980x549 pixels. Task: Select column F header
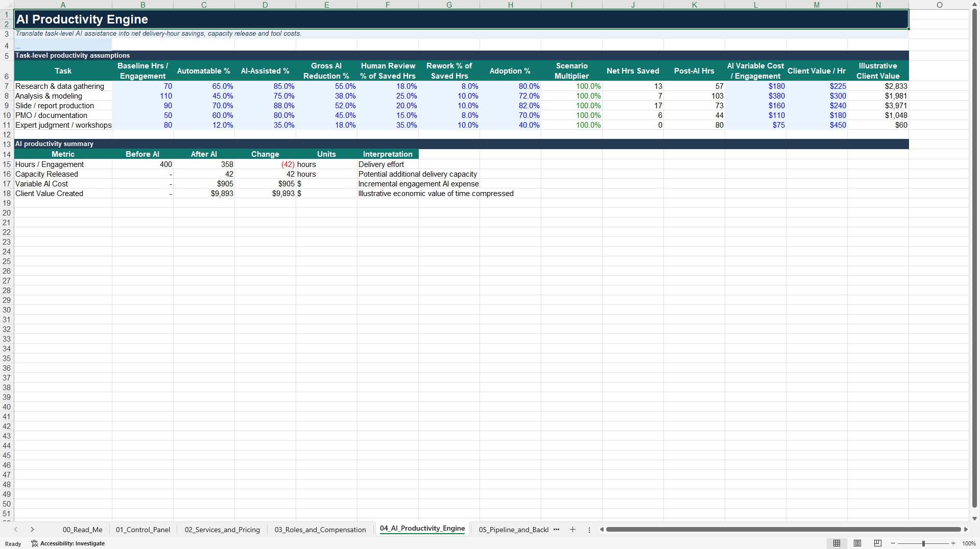coord(388,5)
